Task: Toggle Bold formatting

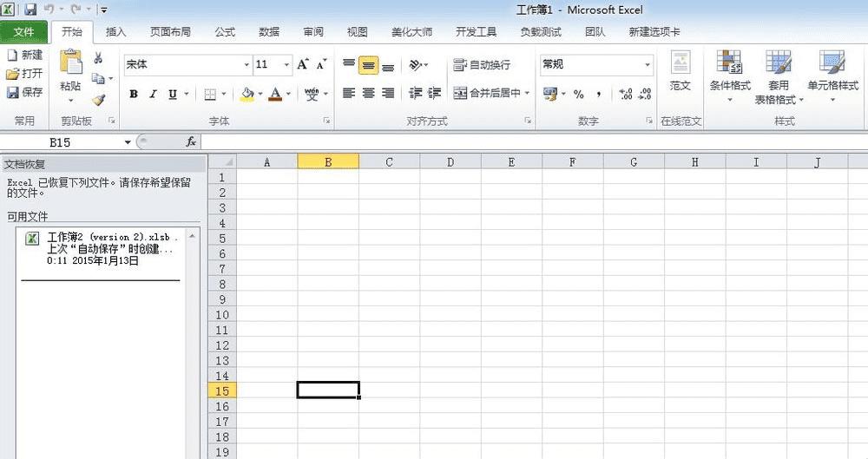Action: (134, 94)
